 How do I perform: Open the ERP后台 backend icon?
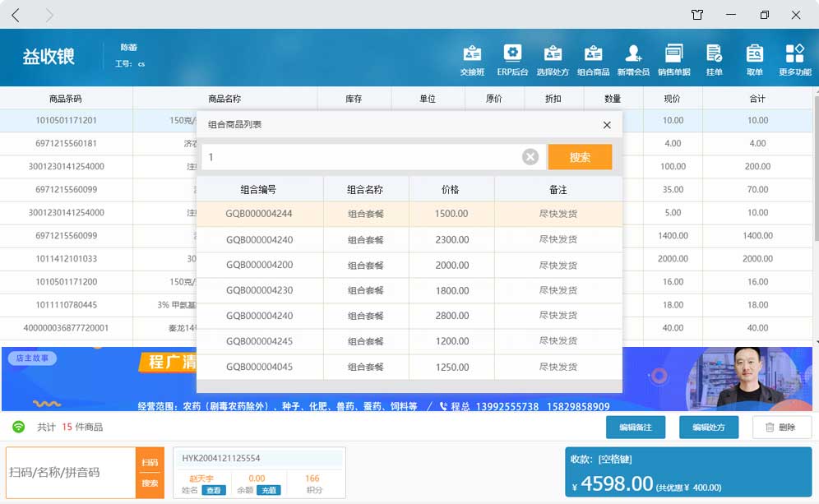tap(512, 59)
